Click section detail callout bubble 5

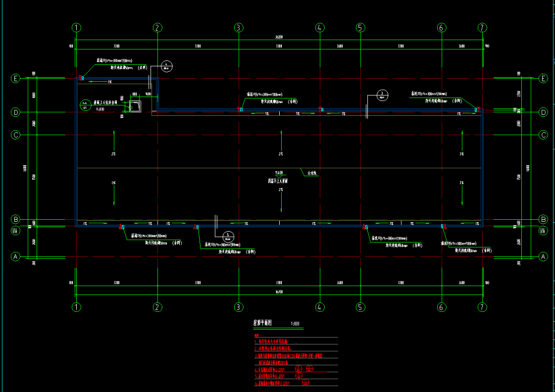(x=228, y=235)
